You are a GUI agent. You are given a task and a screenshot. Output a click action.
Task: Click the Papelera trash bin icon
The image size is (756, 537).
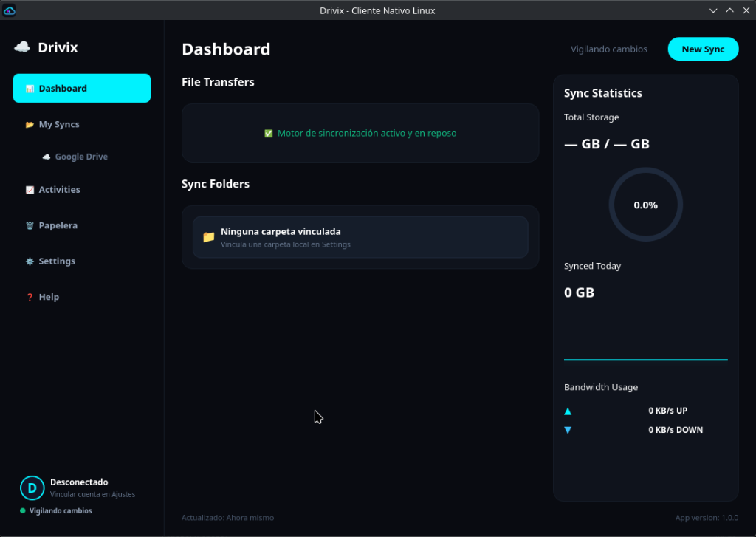[x=30, y=225]
